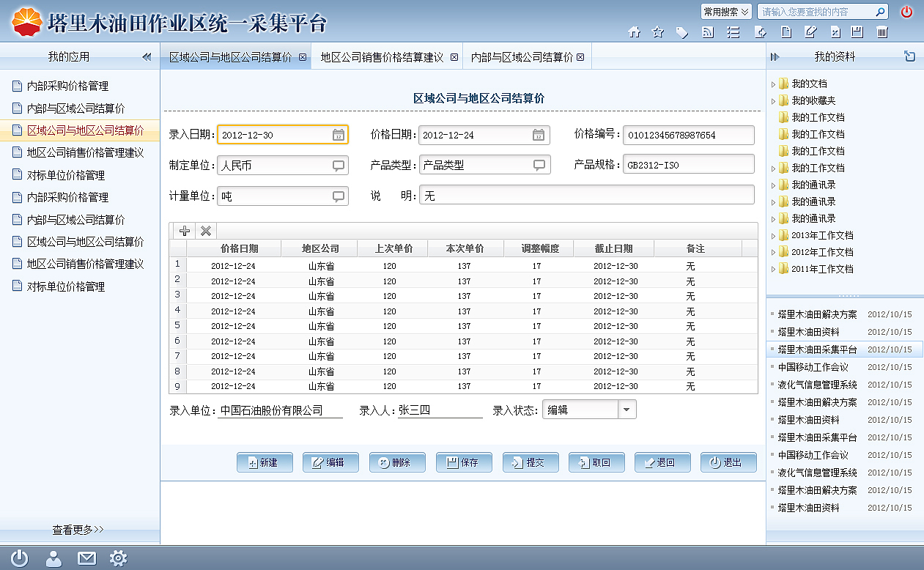
Task: Select the highlighted 塔里木油田采集平台 document
Action: tap(845, 349)
